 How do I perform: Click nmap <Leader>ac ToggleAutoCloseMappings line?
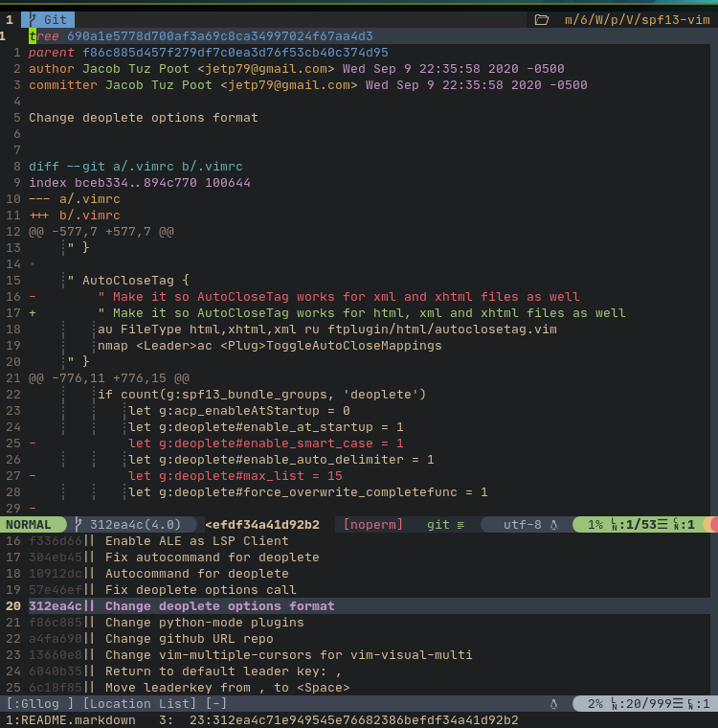tap(270, 346)
